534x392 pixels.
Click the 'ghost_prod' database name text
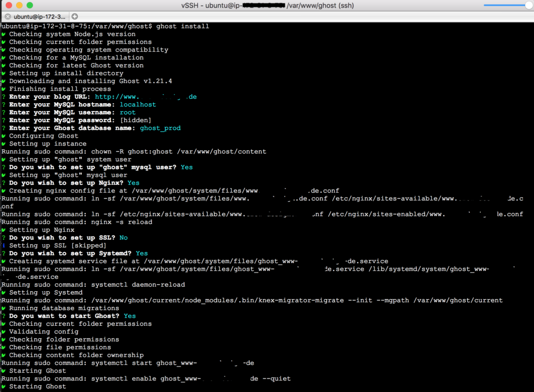coord(160,128)
